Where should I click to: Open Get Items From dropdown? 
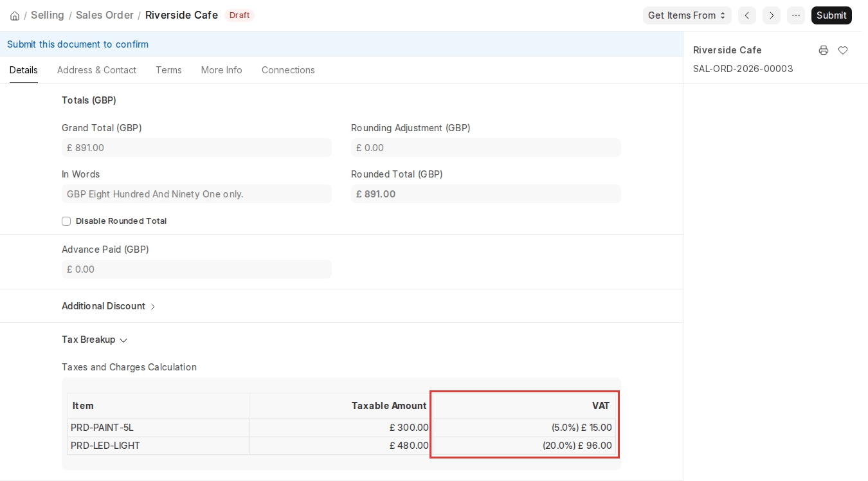pyautogui.click(x=687, y=15)
